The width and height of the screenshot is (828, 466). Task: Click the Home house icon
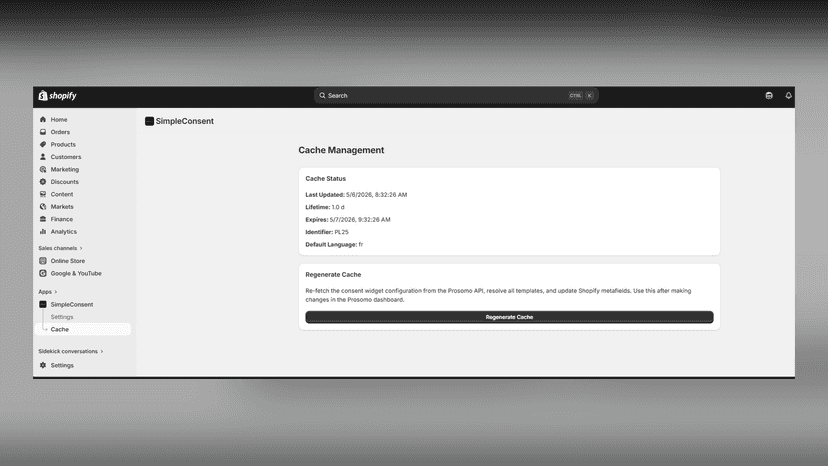43,119
